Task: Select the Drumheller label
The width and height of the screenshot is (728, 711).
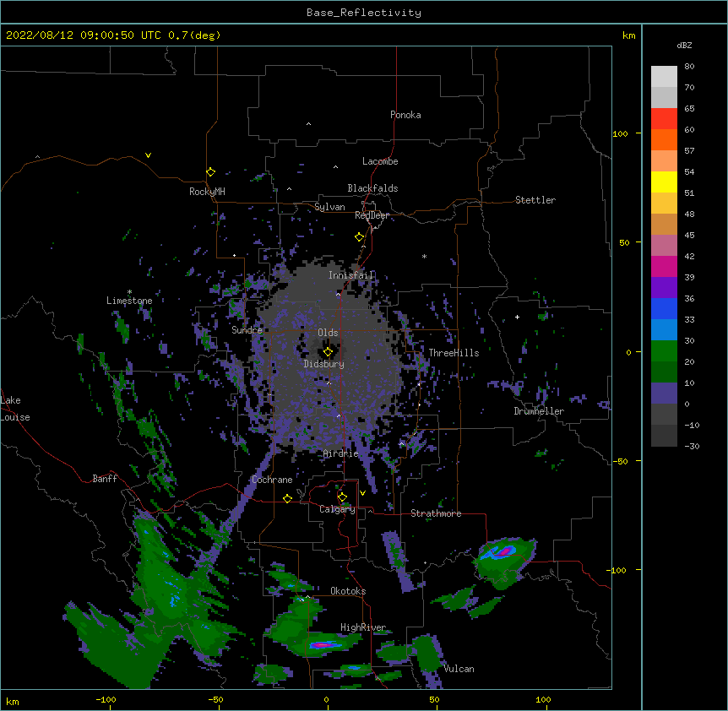Action: pyautogui.click(x=539, y=411)
